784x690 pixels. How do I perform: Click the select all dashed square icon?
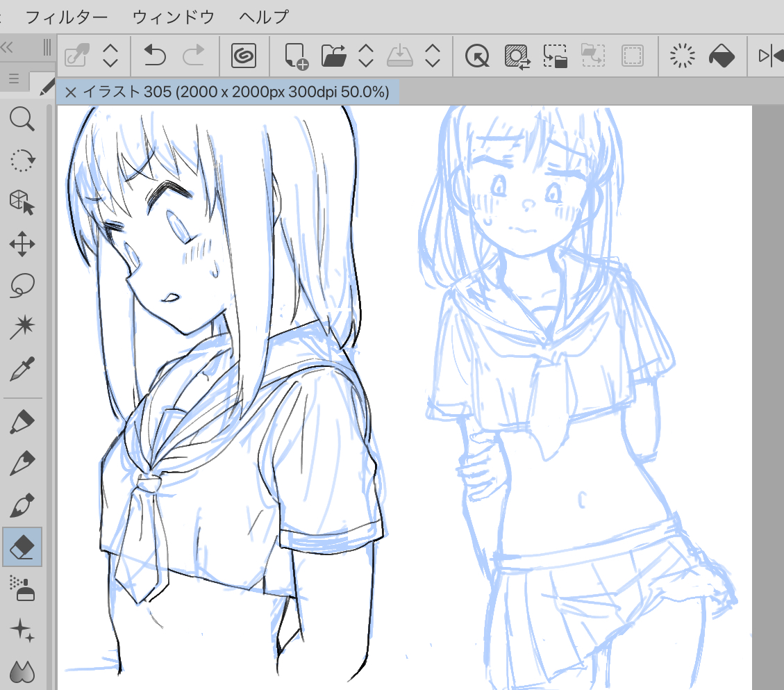633,56
